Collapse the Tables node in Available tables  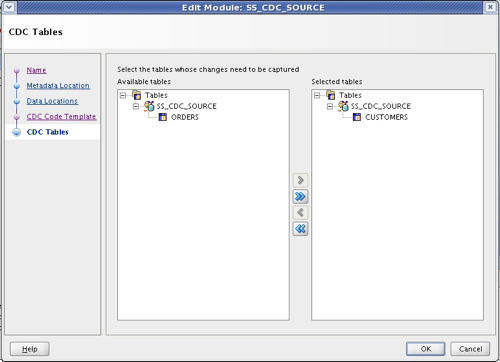[x=123, y=95]
